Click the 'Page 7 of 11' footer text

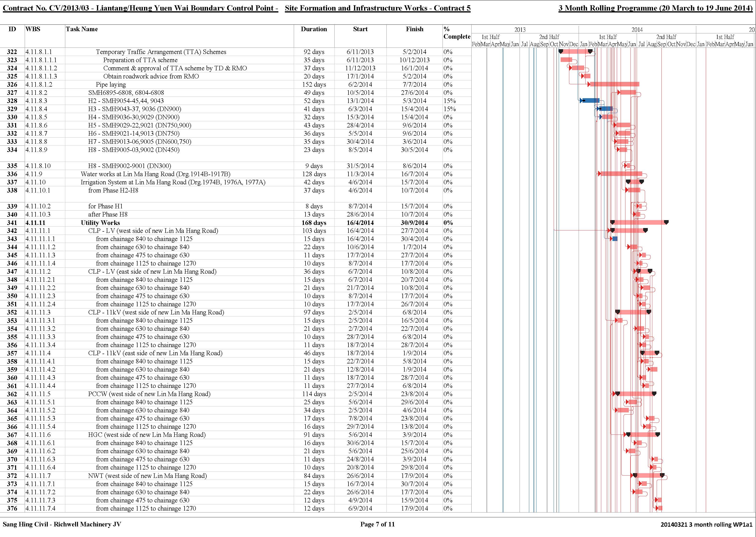click(377, 525)
